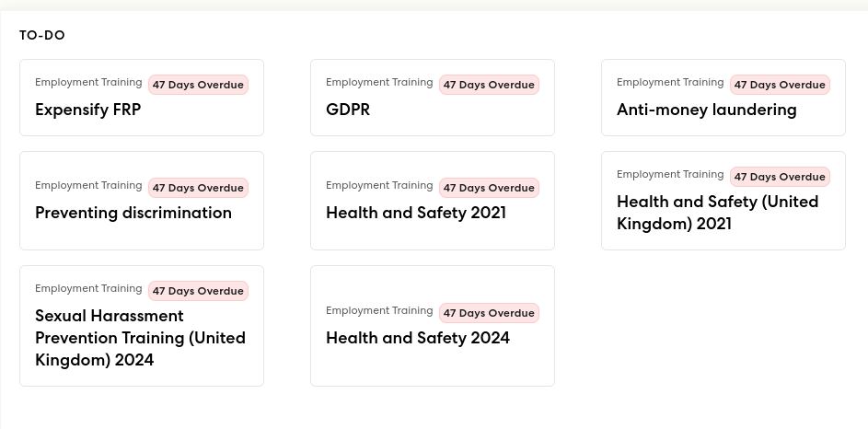This screenshot has height=429, width=868.
Task: Open Sexual Harassment Prevention Training card
Action: pyautogui.click(x=142, y=326)
